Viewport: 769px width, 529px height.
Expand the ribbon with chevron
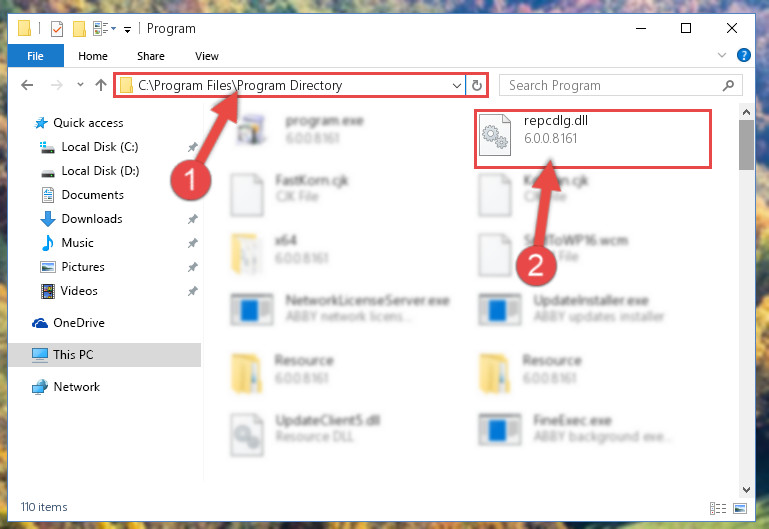coord(722,55)
